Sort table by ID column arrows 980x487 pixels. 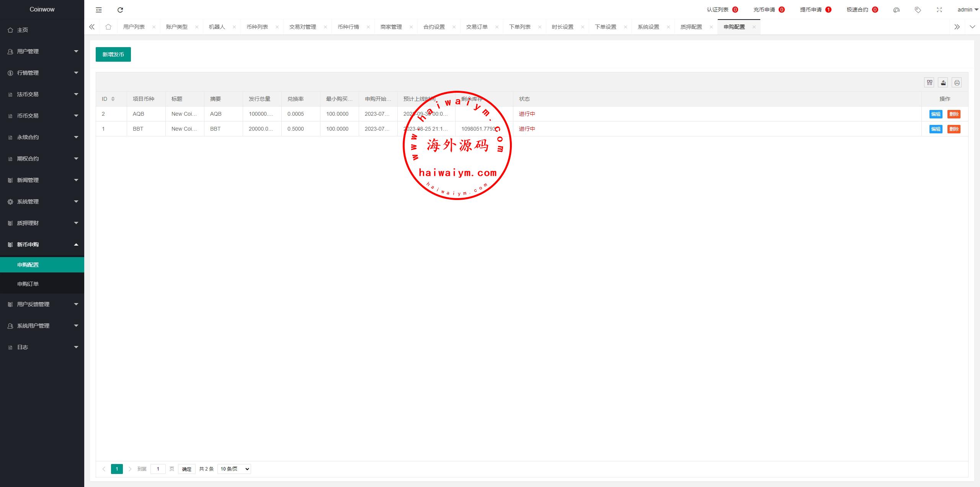click(113, 99)
